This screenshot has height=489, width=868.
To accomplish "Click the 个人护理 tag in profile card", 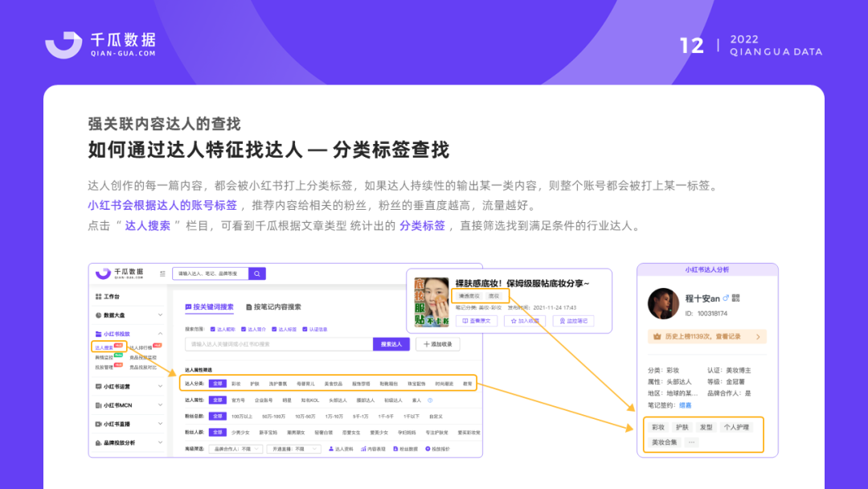I will [736, 428].
